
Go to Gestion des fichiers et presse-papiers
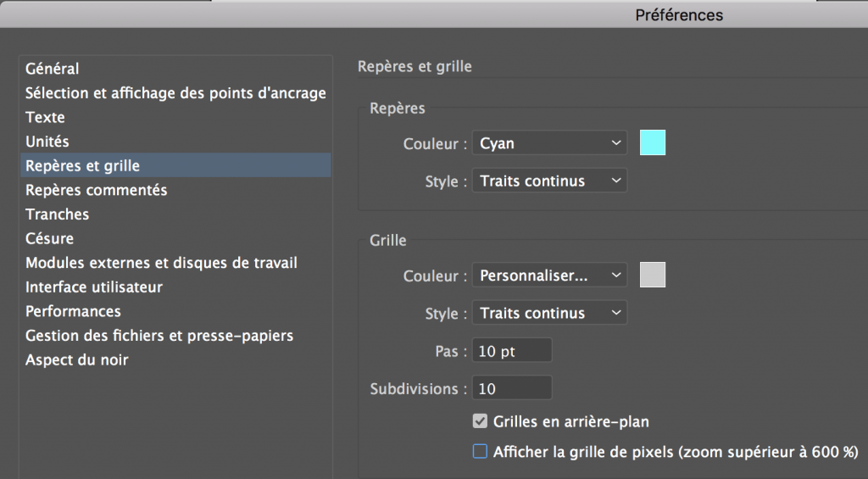[159, 336]
